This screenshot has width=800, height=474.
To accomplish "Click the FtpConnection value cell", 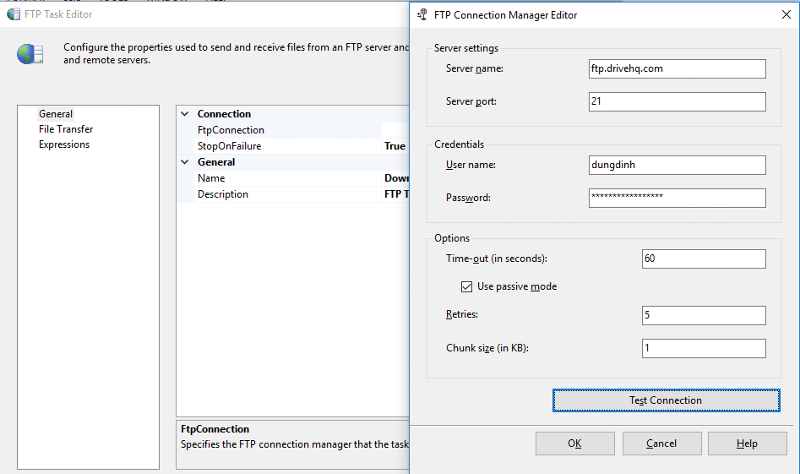I will pyautogui.click(x=396, y=130).
